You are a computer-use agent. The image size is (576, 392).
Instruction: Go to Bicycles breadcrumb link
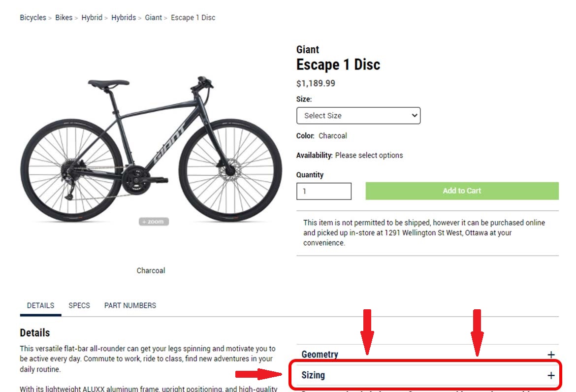[x=32, y=18]
